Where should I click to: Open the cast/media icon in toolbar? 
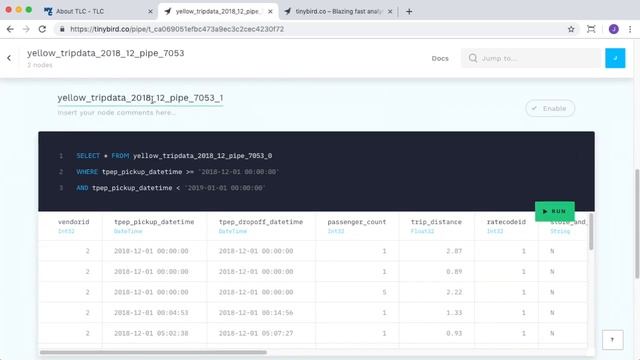tap(591, 29)
